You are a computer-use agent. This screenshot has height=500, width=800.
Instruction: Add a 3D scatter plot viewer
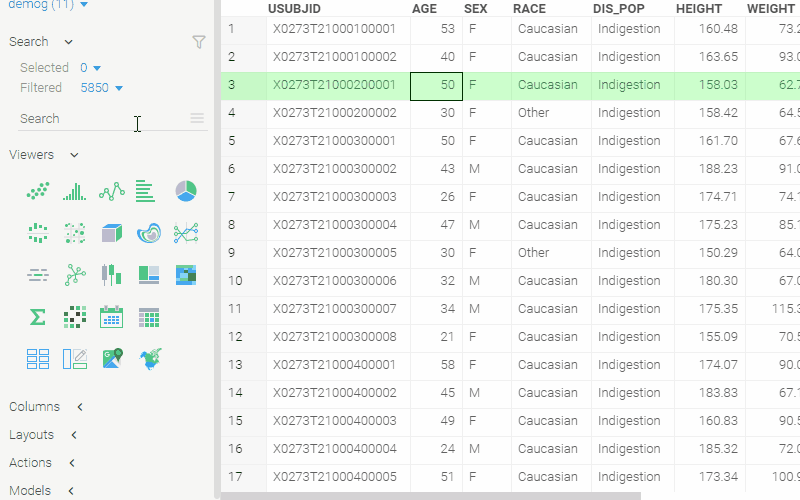pos(111,233)
